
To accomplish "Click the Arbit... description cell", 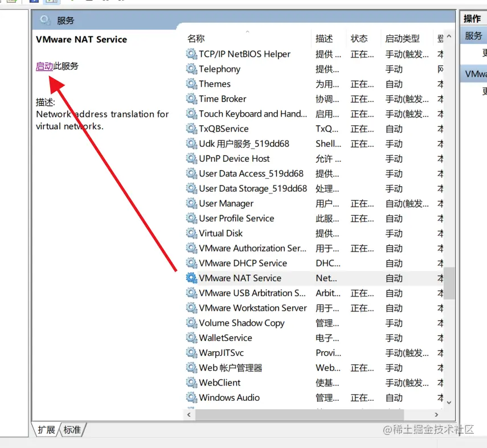I will pyautogui.click(x=328, y=293).
